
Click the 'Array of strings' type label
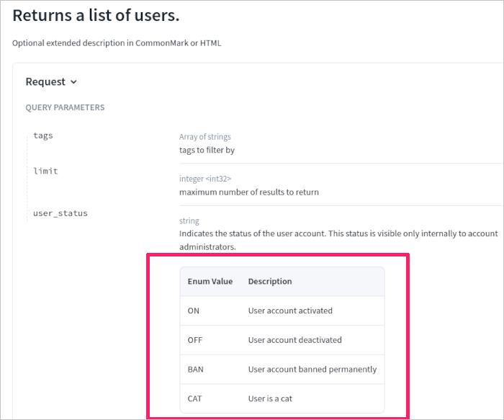[x=205, y=137]
